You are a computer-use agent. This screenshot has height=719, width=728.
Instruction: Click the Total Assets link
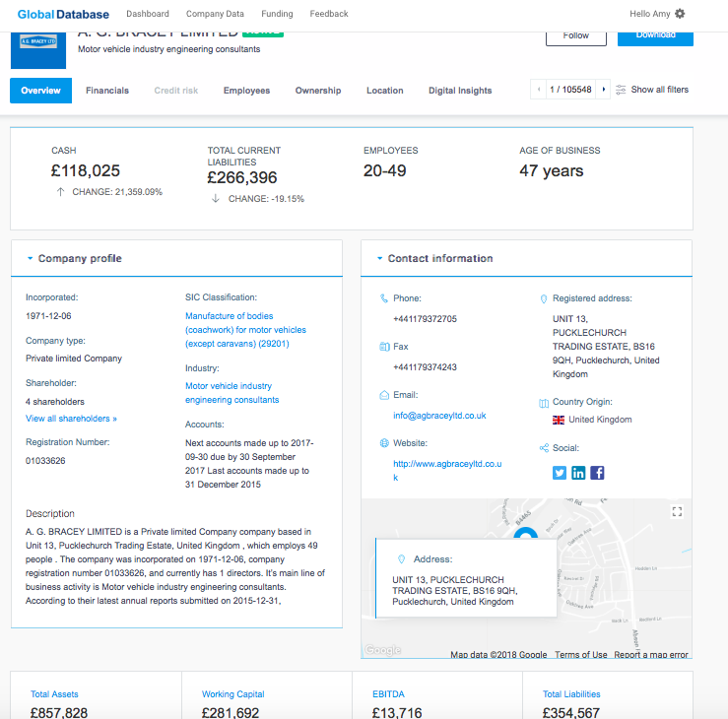click(x=54, y=694)
